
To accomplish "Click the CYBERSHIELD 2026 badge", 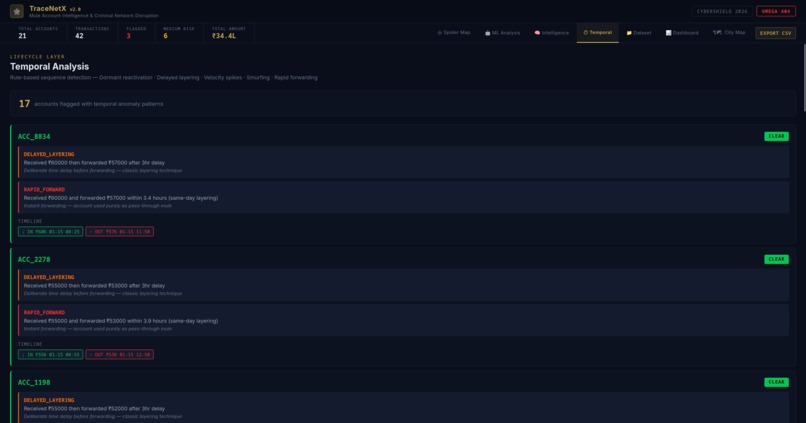I will pyautogui.click(x=722, y=11).
